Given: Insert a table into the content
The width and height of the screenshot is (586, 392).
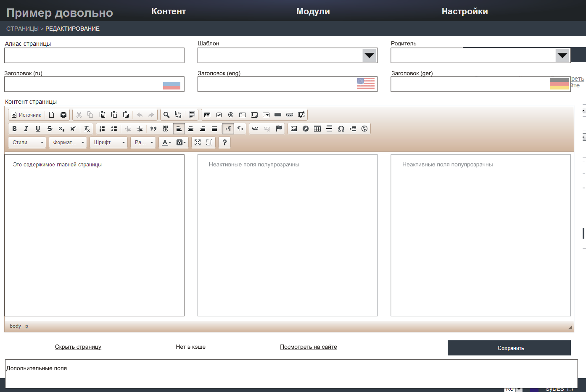Looking at the screenshot, I should tap(317, 129).
